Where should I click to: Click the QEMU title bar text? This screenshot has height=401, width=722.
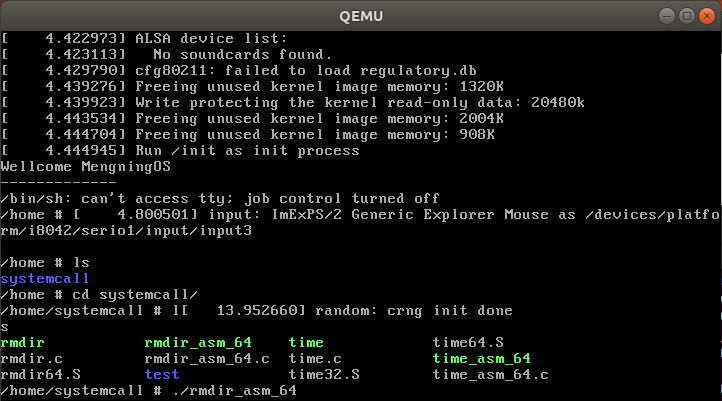[x=361, y=16]
